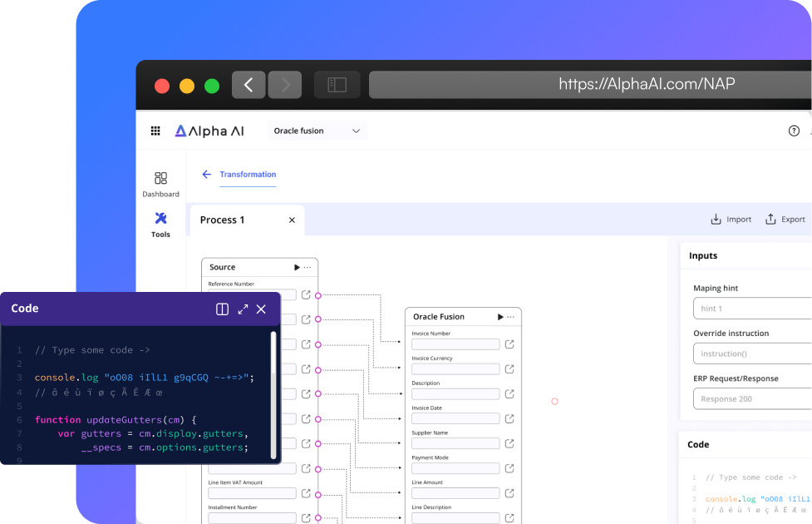Click the Line Item VAT Amount open icon
812x524 pixels.
[x=306, y=493]
